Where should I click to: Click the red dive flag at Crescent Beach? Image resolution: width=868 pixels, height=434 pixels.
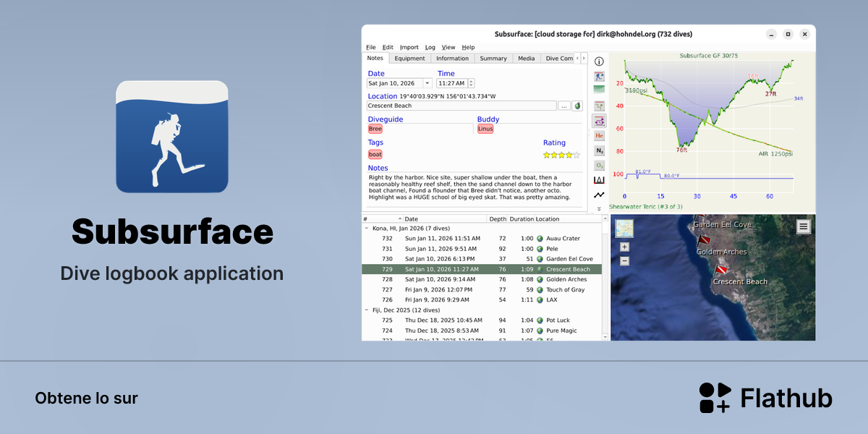click(720, 271)
